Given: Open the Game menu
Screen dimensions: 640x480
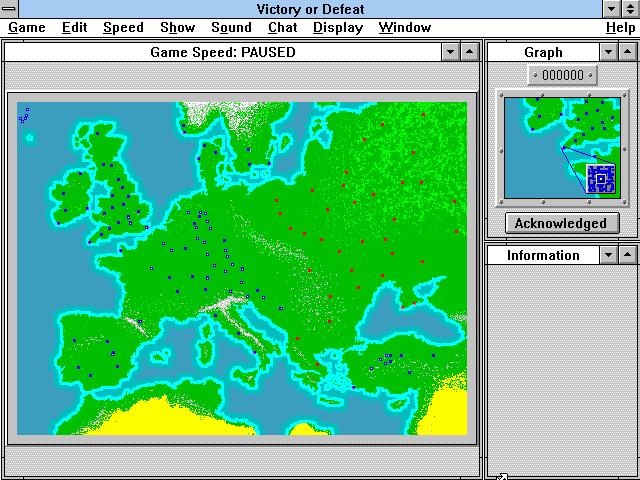Looking at the screenshot, I should click(27, 28).
